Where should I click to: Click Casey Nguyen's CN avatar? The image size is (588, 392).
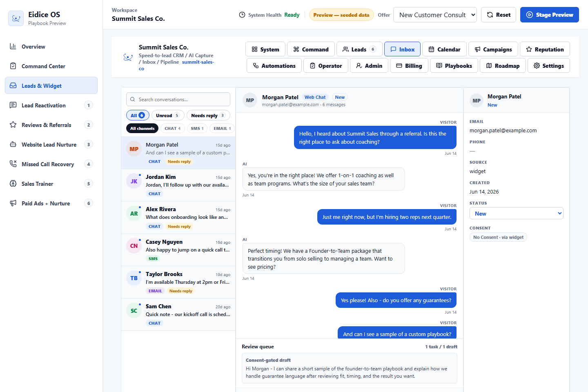134,246
